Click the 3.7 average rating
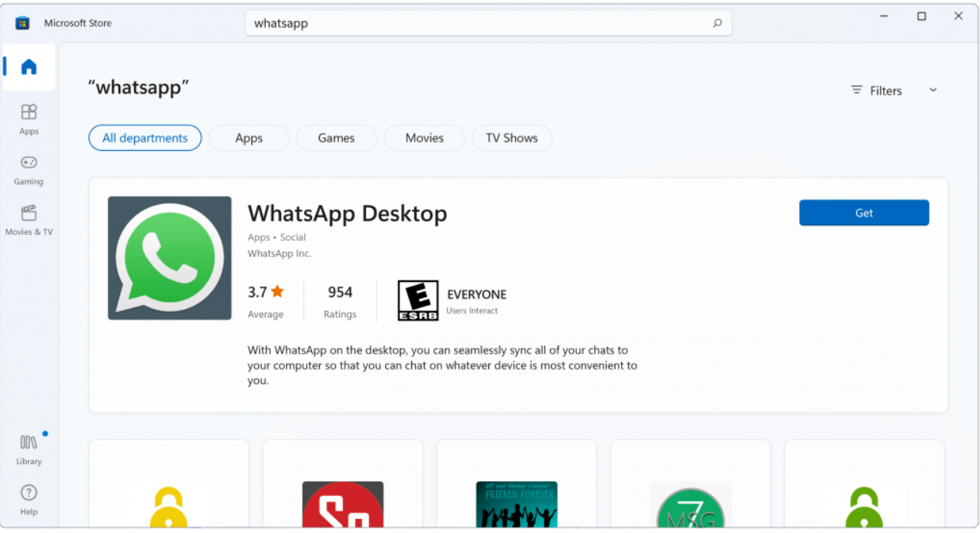The image size is (980, 533). [x=266, y=301]
